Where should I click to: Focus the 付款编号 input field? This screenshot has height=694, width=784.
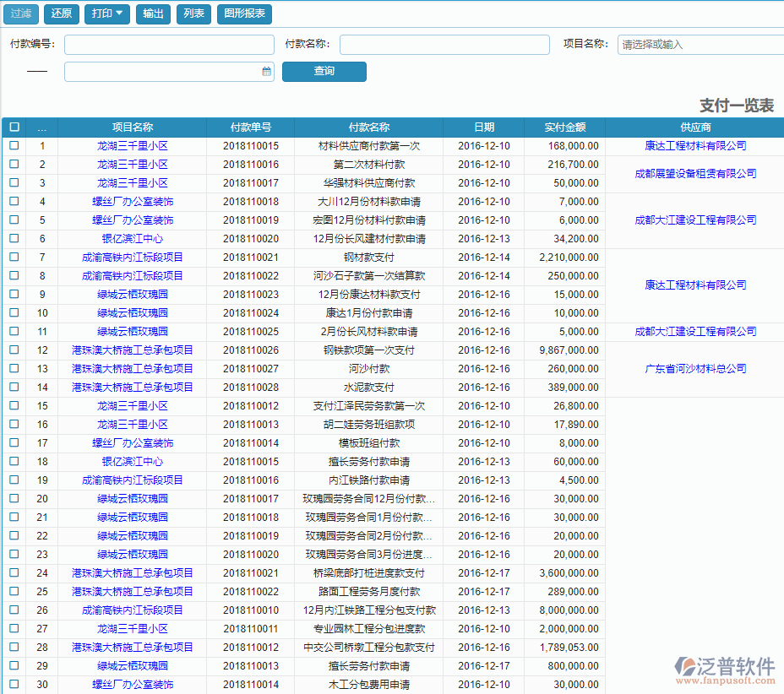[169, 45]
